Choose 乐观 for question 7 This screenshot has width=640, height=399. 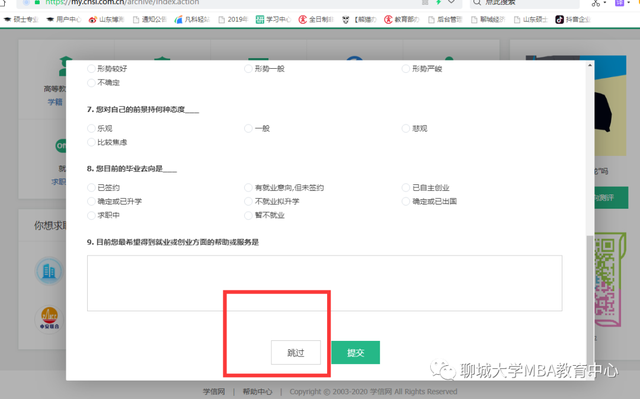click(100, 129)
